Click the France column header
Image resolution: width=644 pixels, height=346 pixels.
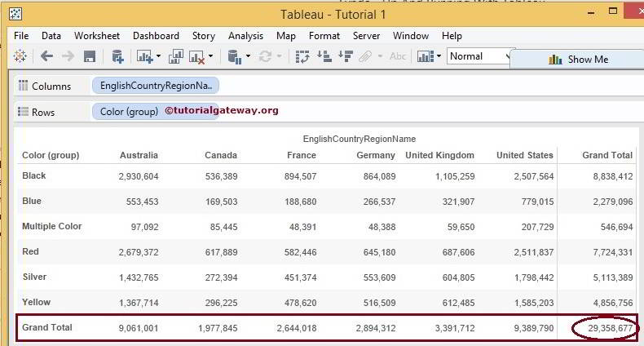pos(302,155)
